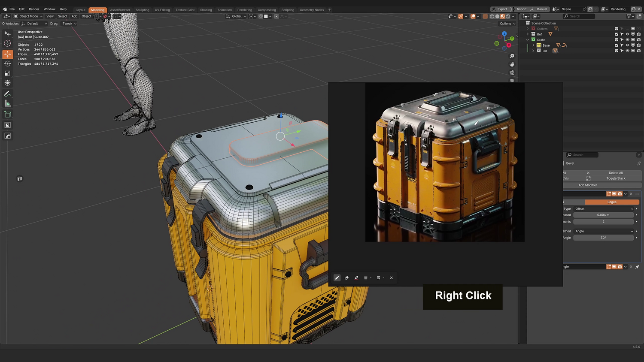
Task: Disable the Lid object in renders
Action: point(638,51)
